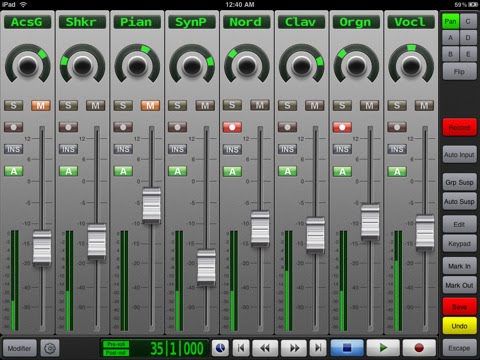Click the yellow Undo button
The width and height of the screenshot is (480, 360).
[x=459, y=326]
